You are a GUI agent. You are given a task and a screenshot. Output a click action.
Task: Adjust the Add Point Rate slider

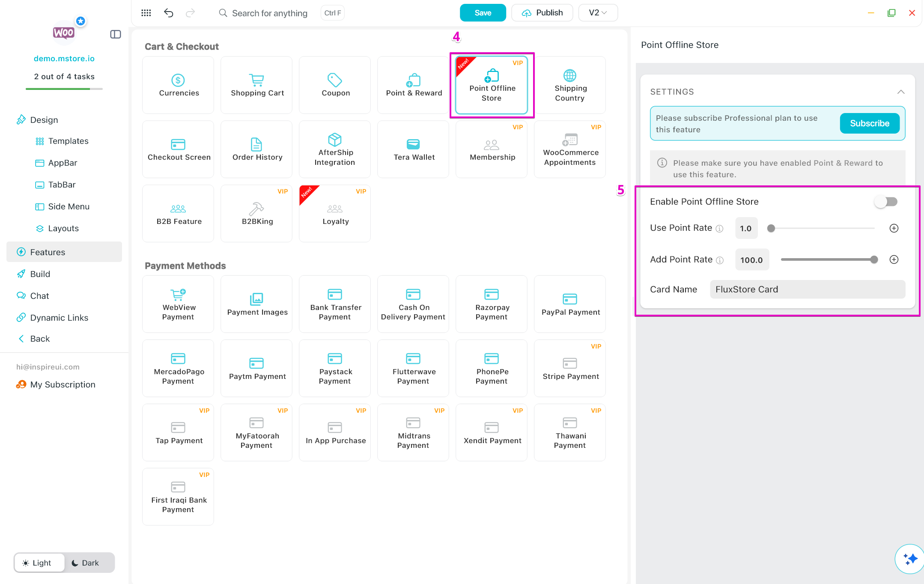pyautogui.click(x=829, y=259)
